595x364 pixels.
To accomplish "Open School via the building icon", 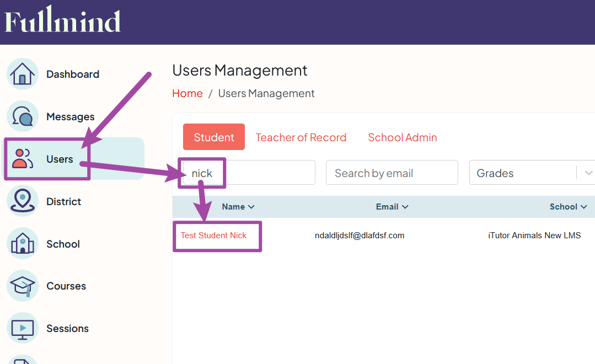I will coord(22,243).
